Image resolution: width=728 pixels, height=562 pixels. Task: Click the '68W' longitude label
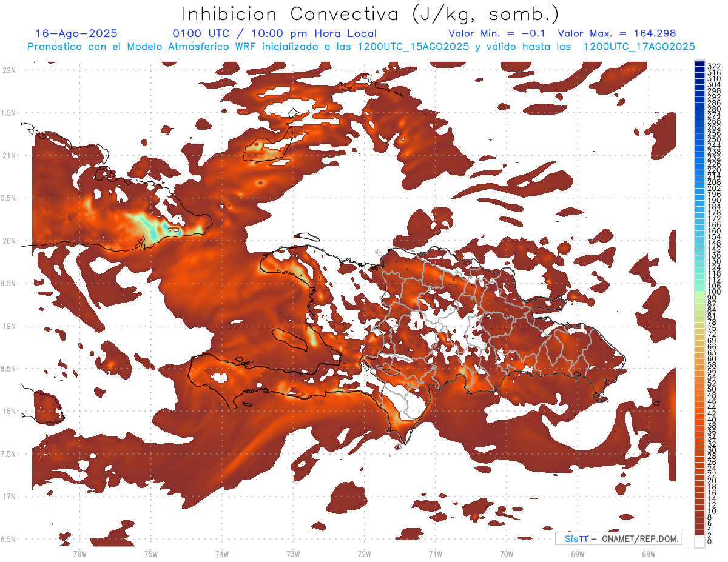tap(649, 554)
